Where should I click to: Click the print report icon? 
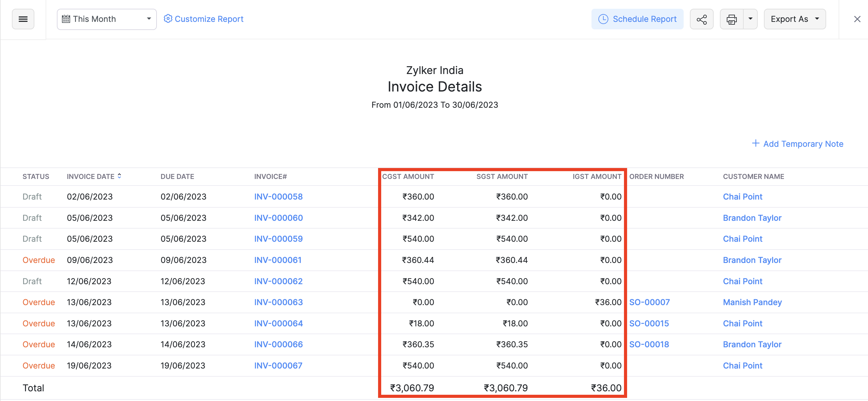click(x=731, y=19)
